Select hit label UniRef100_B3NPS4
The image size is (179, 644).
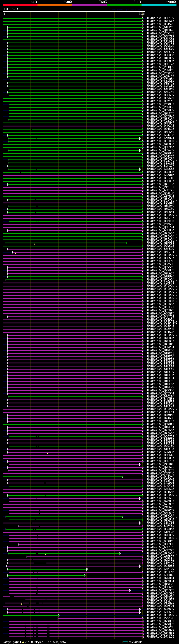161,347
